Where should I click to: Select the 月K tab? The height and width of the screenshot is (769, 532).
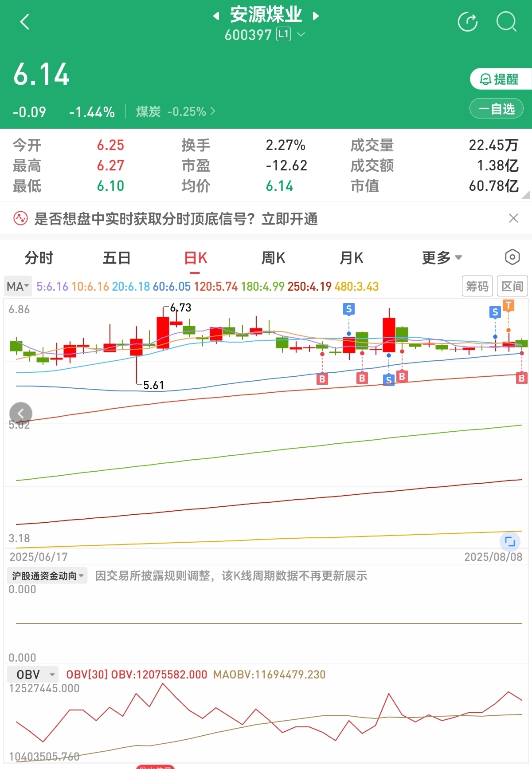[351, 257]
